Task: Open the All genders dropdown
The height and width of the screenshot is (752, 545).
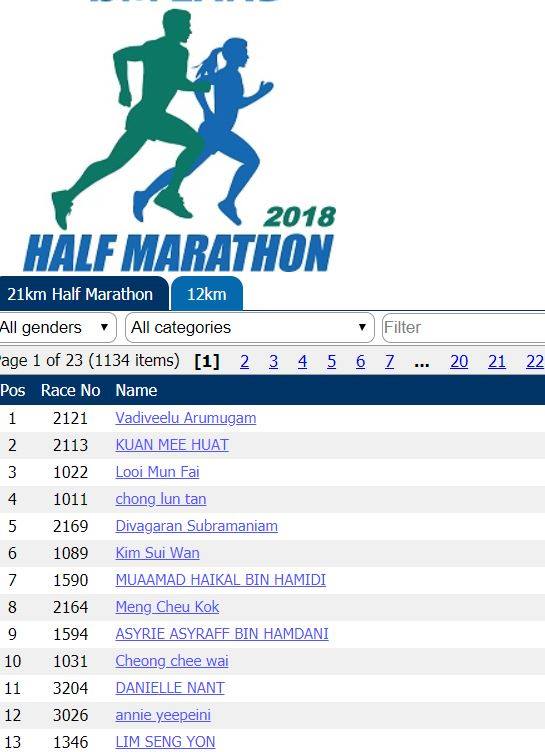Action: coord(58,328)
